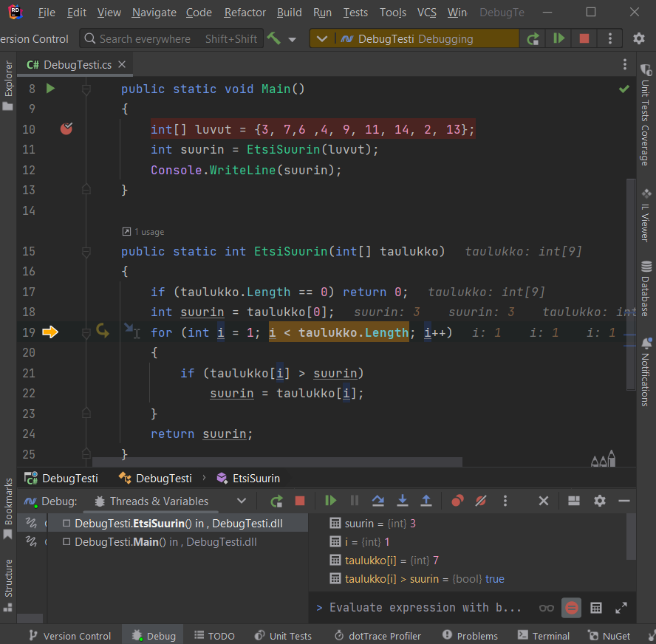656x644 pixels.
Task: Toggle the breakpoint on line 10
Action: coord(66,129)
